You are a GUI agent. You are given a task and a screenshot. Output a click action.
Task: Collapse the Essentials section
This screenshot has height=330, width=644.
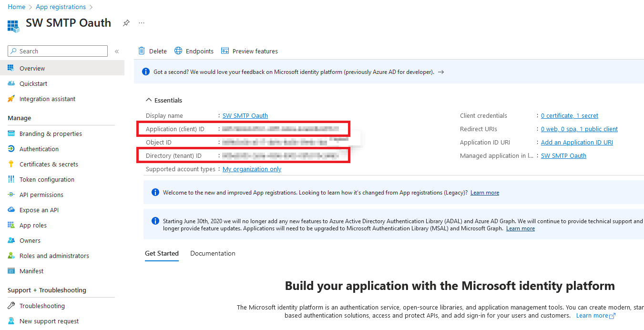(149, 100)
